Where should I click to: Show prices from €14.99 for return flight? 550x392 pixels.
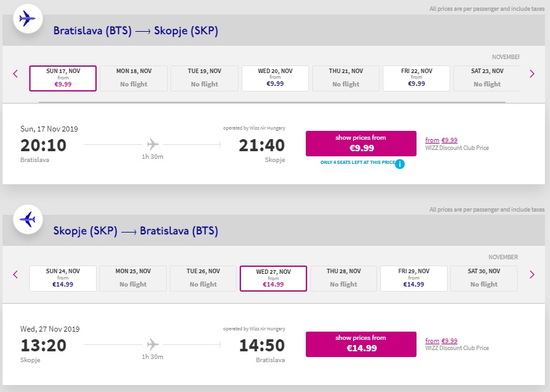(x=361, y=344)
